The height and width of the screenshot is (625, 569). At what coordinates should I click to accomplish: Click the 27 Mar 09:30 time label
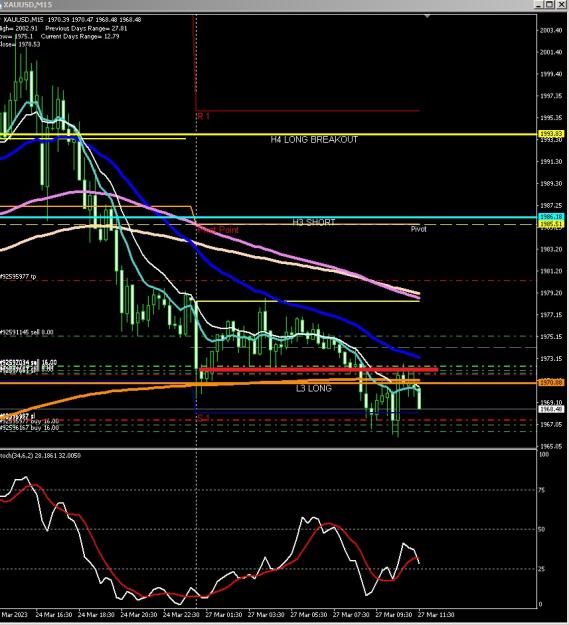(394, 615)
